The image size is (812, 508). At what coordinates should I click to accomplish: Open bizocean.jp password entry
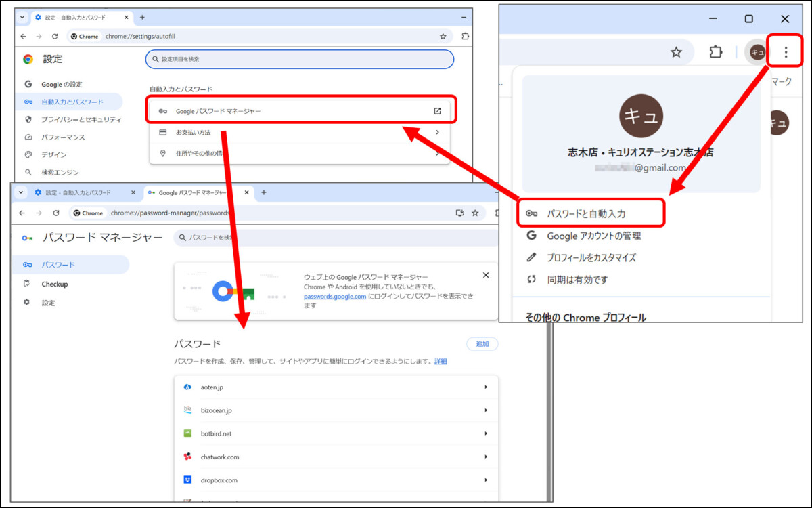[336, 410]
